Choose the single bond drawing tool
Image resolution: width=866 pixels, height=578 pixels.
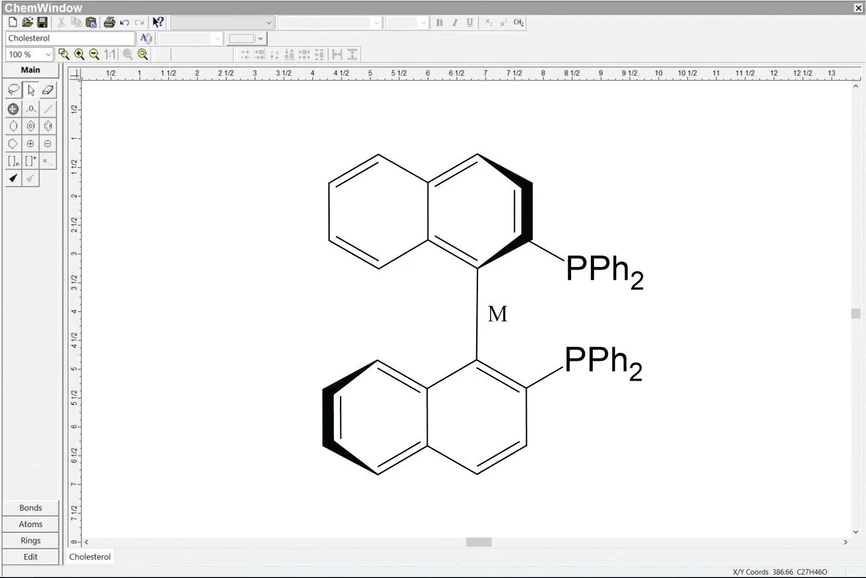47,108
